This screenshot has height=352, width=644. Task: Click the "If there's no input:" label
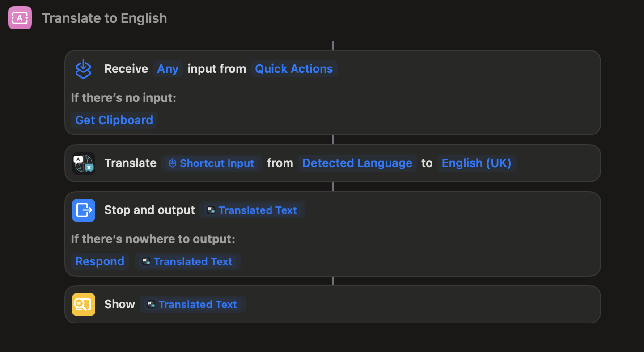pos(123,98)
